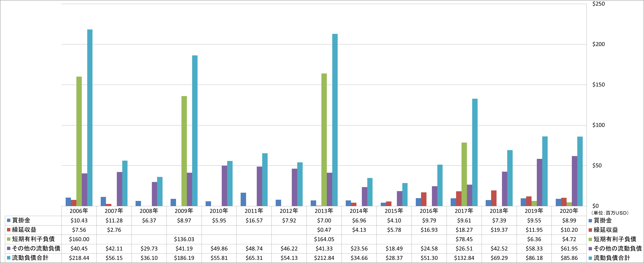
Task: Click the $19.37 cell under 2018年
Action: [499, 230]
